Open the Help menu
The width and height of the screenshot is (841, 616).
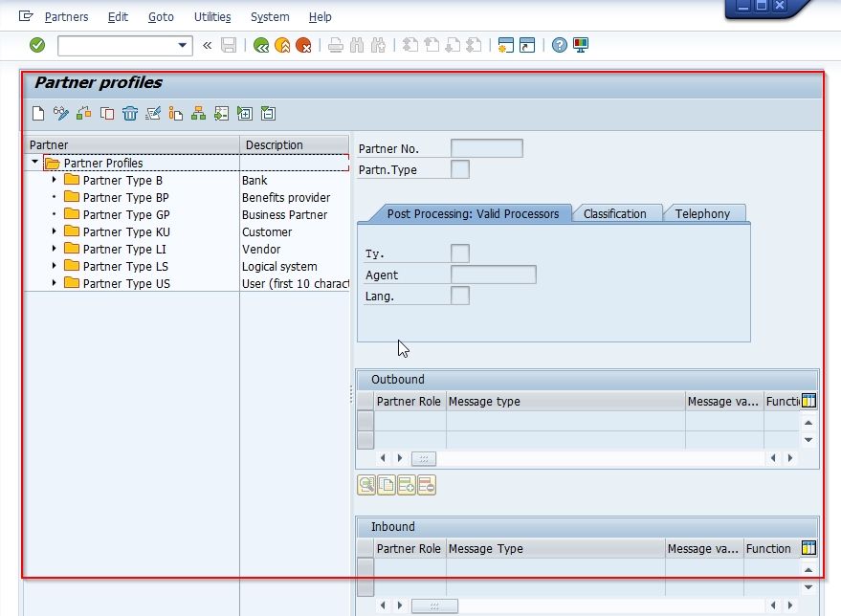(321, 16)
